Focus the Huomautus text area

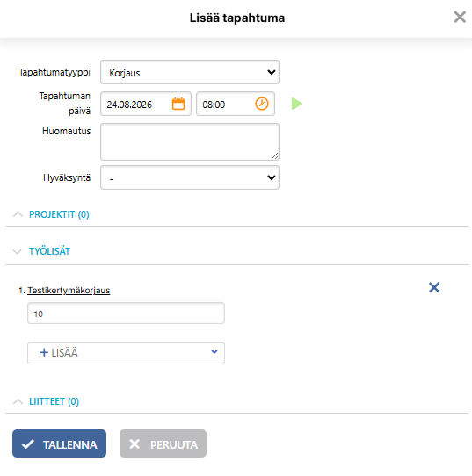(190, 141)
